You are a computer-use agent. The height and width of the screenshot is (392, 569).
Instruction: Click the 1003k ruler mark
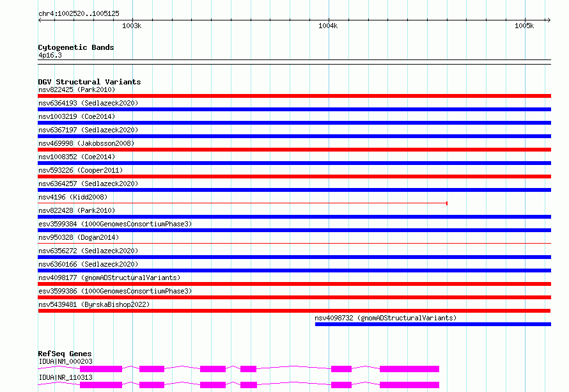132,26
